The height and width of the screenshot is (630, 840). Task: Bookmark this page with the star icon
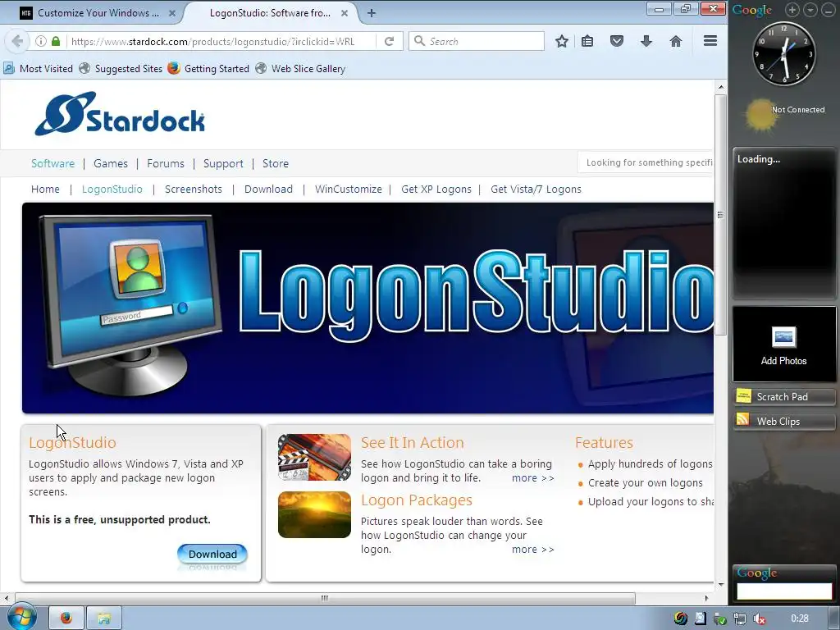click(x=561, y=41)
